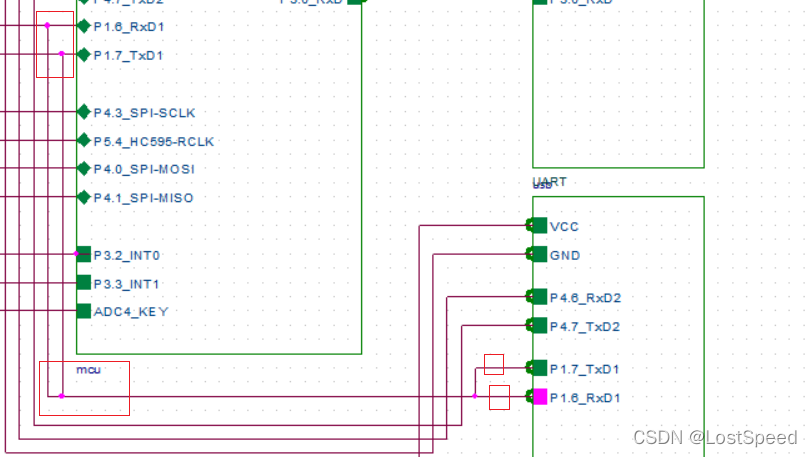This screenshot has height=457, width=812.
Task: Select the P4.3_SPI-SCLK diamond pin
Action: point(83,111)
